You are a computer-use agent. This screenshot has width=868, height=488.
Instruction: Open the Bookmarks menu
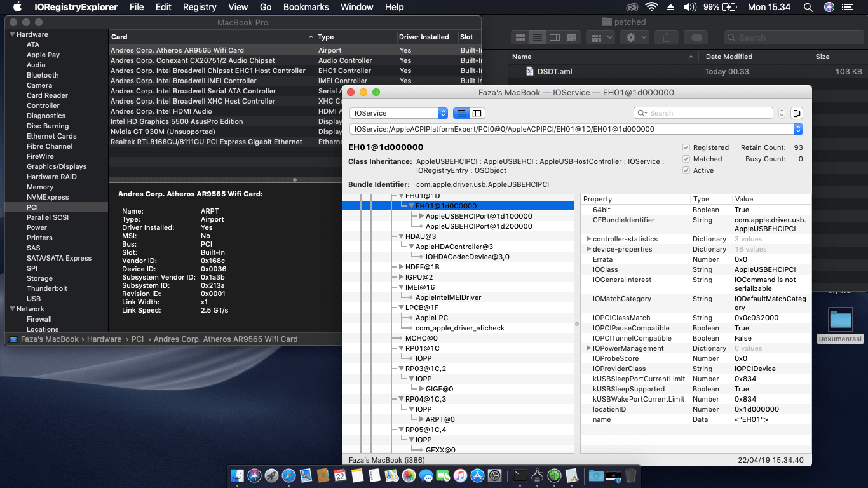pos(306,7)
